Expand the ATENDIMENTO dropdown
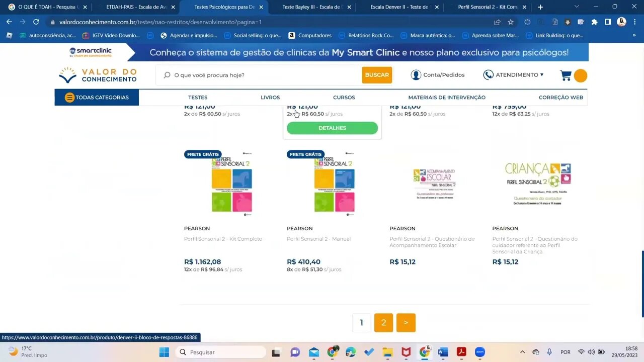 pos(513,75)
